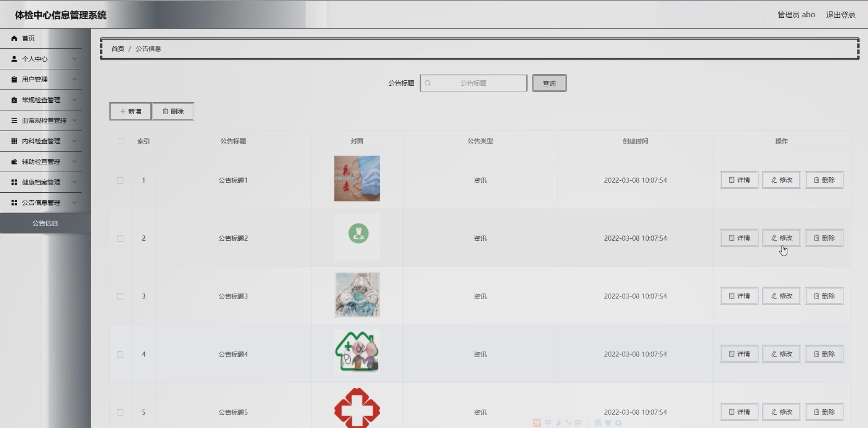Click elderly-care house thumbnail of 公告标题4
868x428 pixels.
(357, 352)
